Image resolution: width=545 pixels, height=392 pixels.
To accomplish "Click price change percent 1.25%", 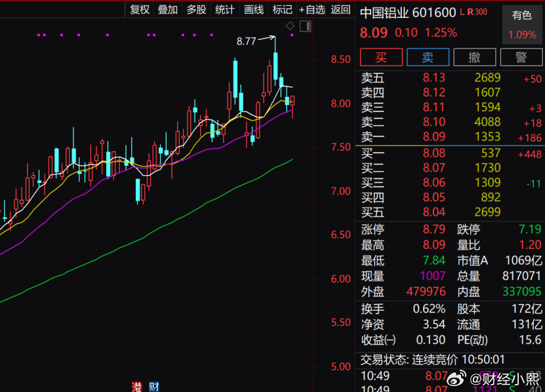I will [441, 33].
